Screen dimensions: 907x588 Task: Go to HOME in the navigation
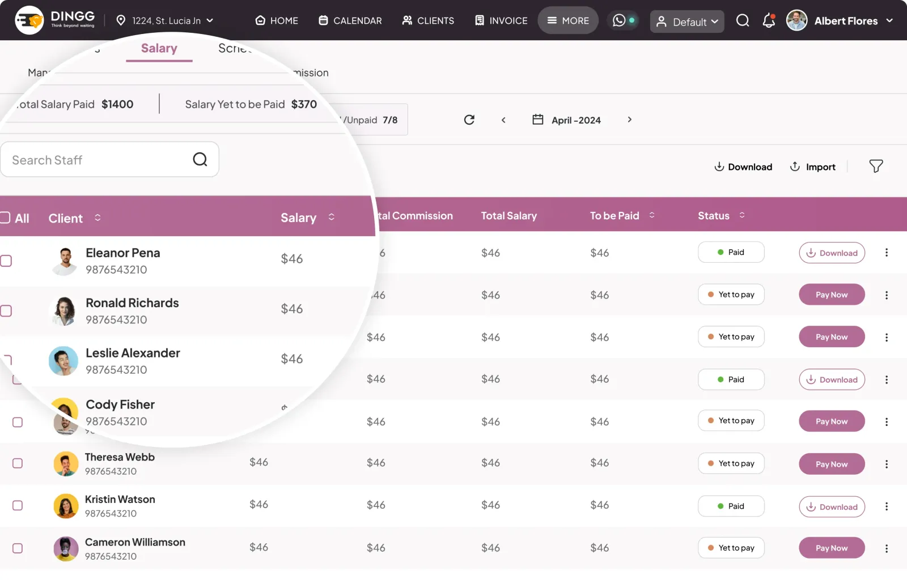click(277, 20)
